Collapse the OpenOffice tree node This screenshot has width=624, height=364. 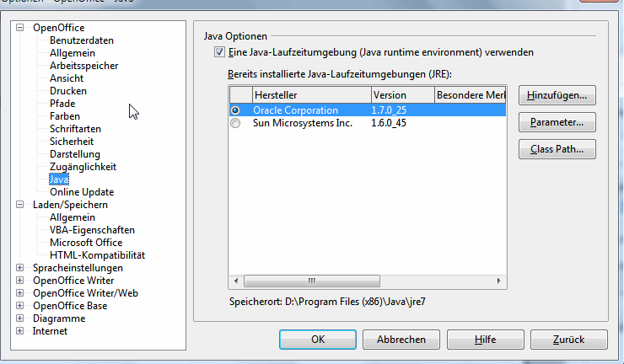[x=21, y=28]
